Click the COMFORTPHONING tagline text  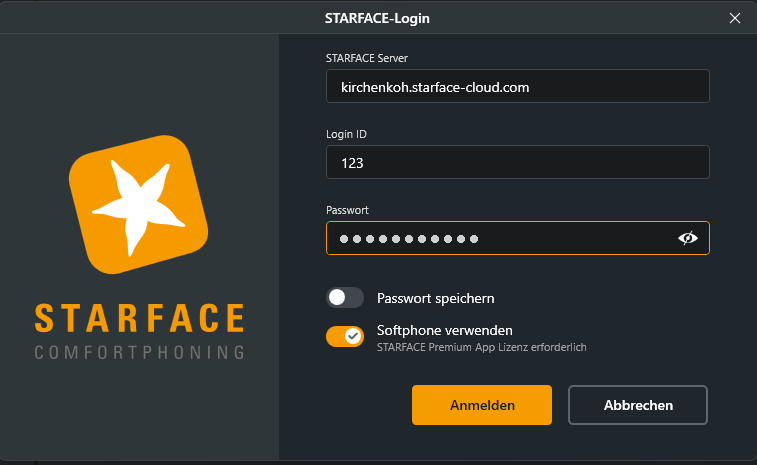click(x=140, y=352)
